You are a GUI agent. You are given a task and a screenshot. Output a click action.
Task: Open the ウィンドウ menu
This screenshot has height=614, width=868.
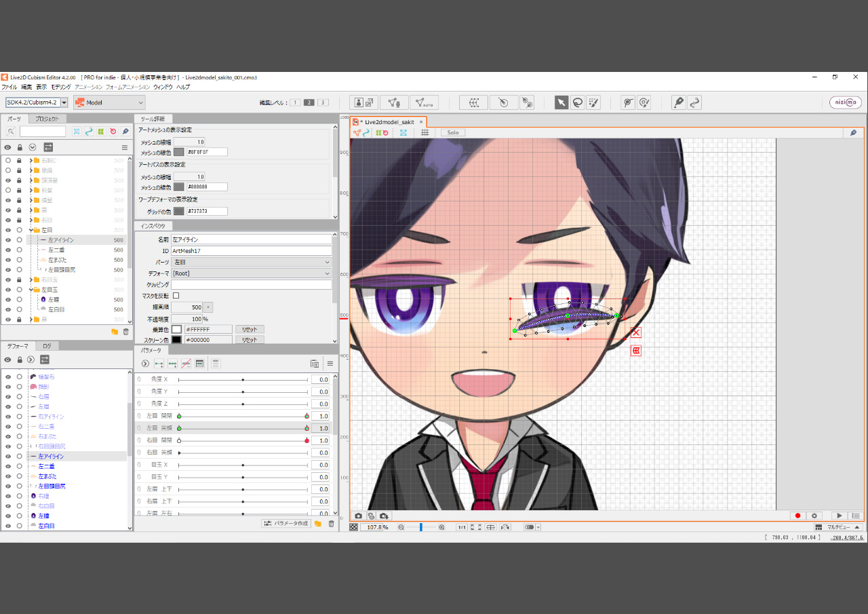point(162,88)
